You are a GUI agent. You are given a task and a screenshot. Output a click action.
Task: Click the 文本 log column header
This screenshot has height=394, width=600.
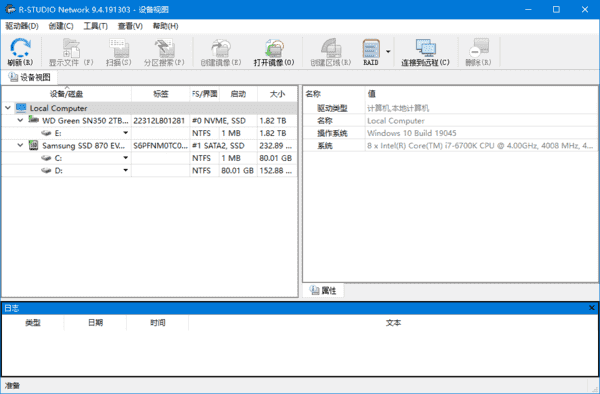coord(393,323)
